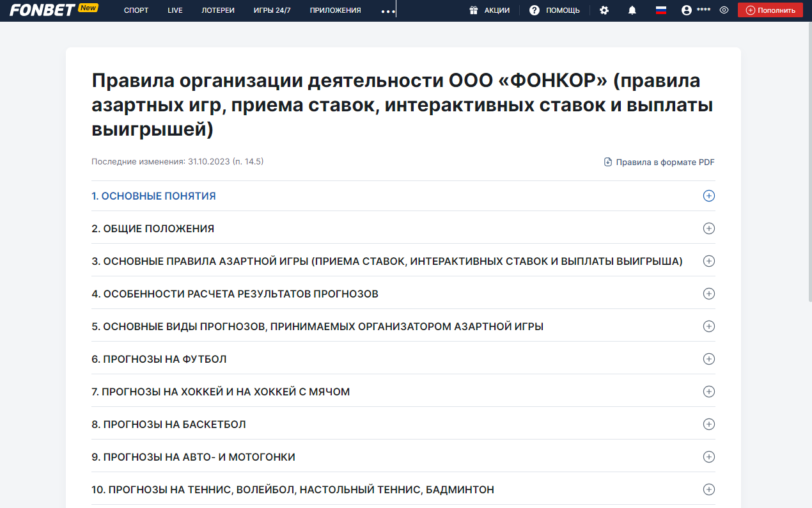Expand section 9 АВТО- И МОТОГОНКИ plus
The height and width of the screenshot is (508, 812).
tap(708, 457)
